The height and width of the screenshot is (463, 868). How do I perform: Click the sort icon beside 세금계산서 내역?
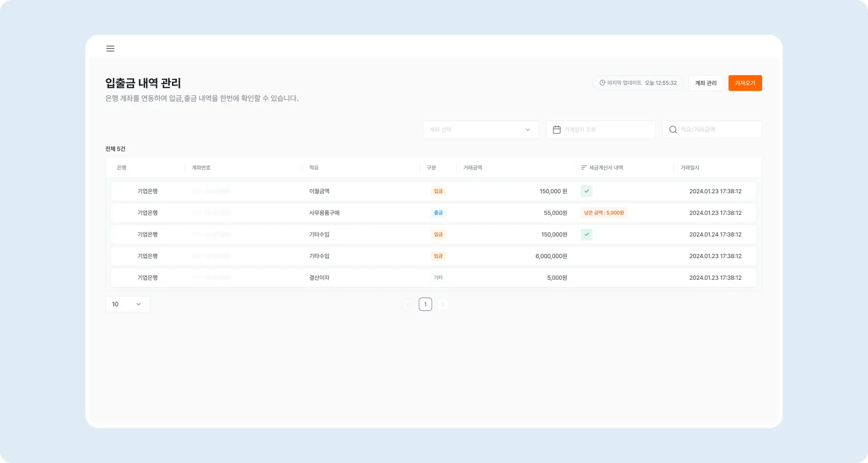584,168
